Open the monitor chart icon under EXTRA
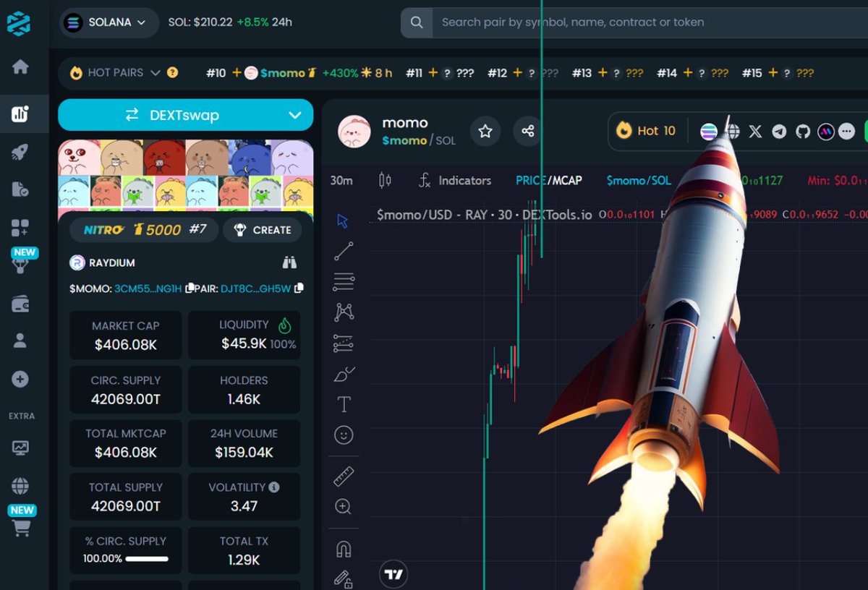The height and width of the screenshot is (590, 868). 20,448
